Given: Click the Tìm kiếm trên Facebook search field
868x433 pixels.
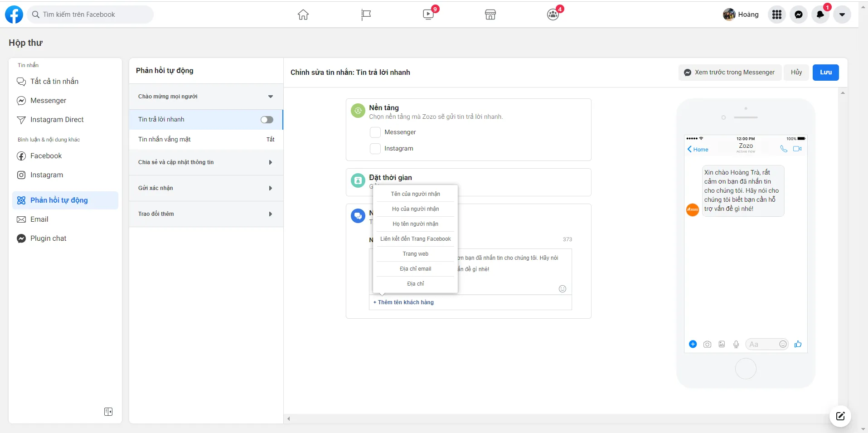Looking at the screenshot, I should (x=91, y=15).
